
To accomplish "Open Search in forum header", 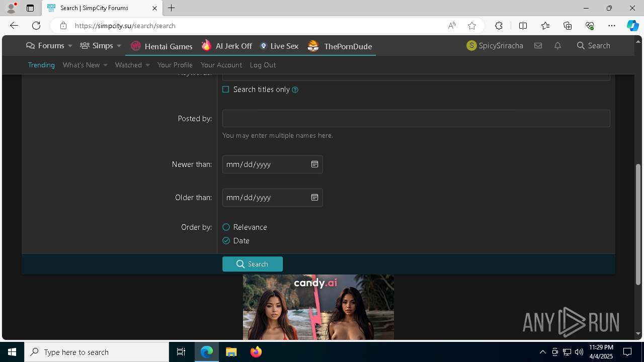I will 594,46.
